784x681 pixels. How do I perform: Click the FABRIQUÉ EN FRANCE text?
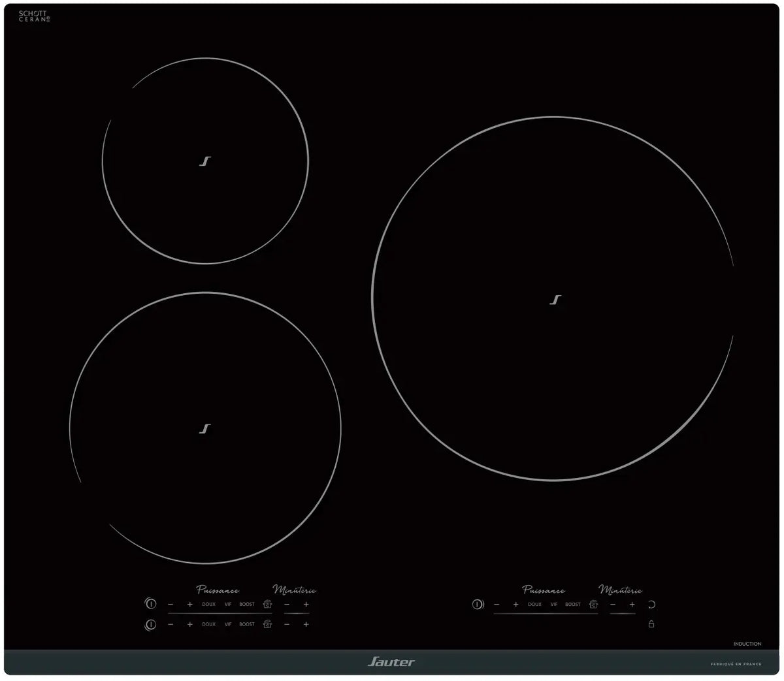[x=736, y=664]
